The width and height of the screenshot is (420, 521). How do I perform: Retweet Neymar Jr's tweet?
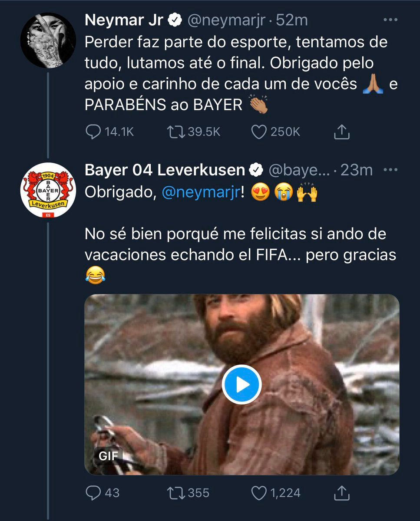coord(176,132)
